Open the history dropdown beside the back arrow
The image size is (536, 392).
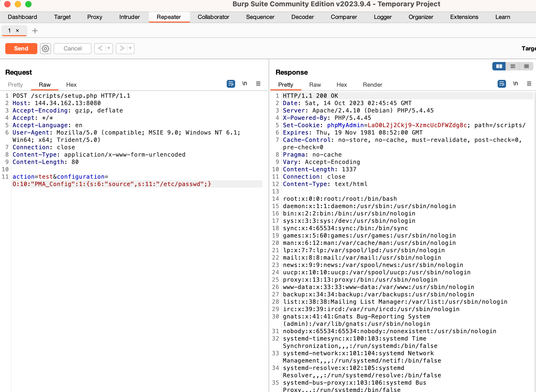click(x=108, y=49)
